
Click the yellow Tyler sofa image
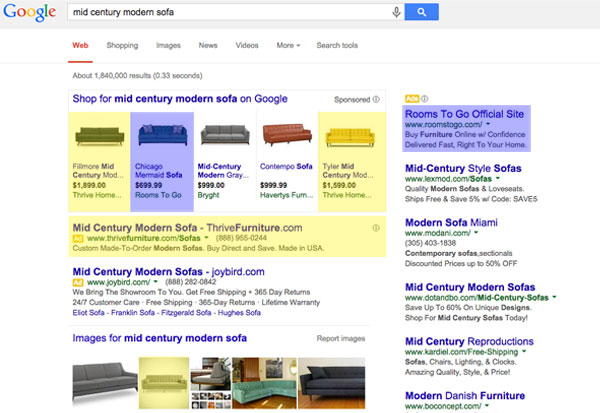pos(350,137)
